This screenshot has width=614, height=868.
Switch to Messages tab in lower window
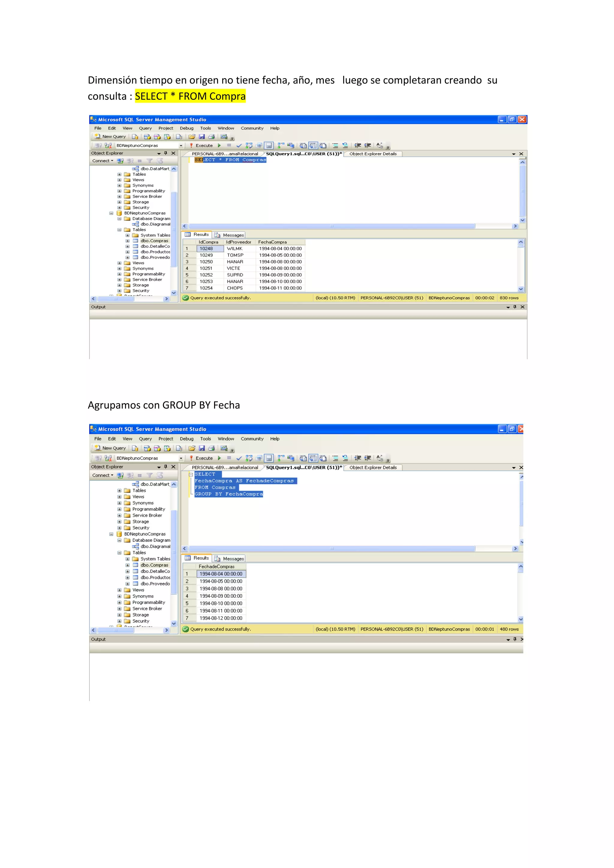click(x=229, y=559)
